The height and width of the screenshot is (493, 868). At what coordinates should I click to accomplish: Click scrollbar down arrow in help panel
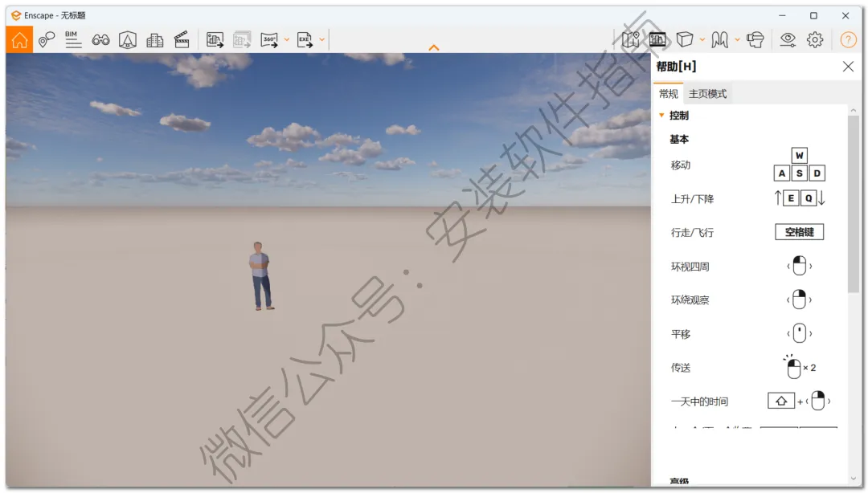pos(853,479)
